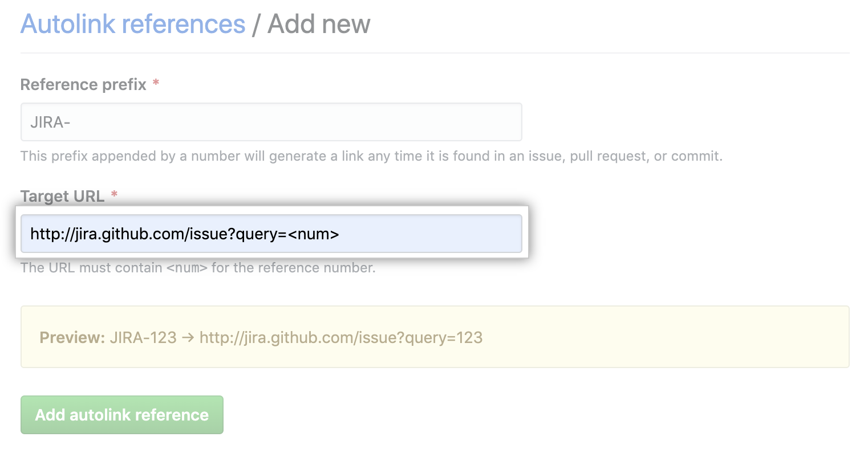868x449 pixels.
Task: Click the red asterisk beside Target URL
Action: pos(114,195)
